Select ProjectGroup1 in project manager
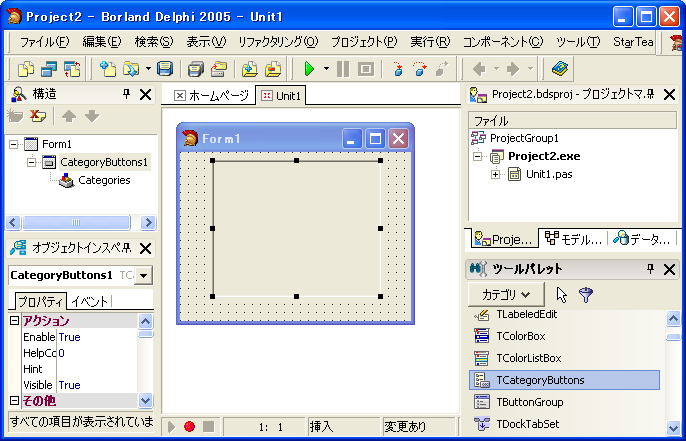The height and width of the screenshot is (441, 686). (x=524, y=138)
